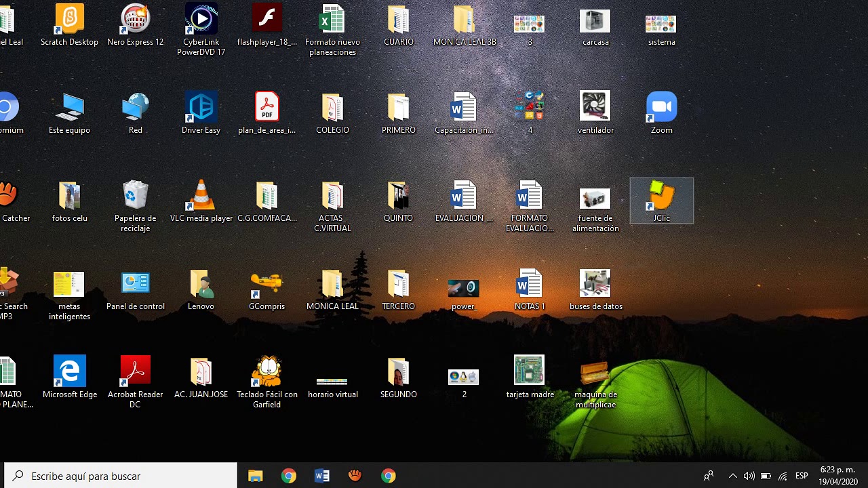Image resolution: width=868 pixels, height=488 pixels.
Task: Open the volume control in tray
Action: [x=749, y=476]
